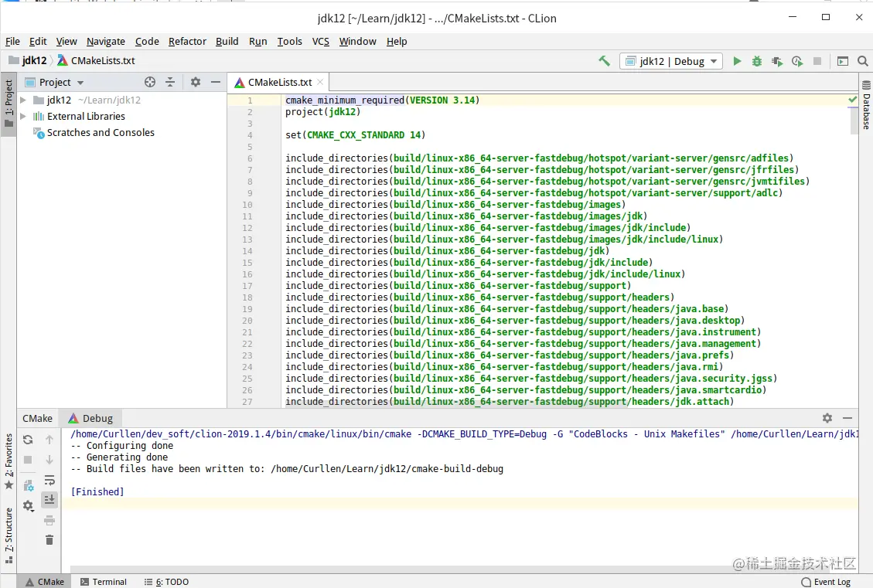The height and width of the screenshot is (588, 873).
Task: Open the project structure window icon
Action: click(843, 61)
